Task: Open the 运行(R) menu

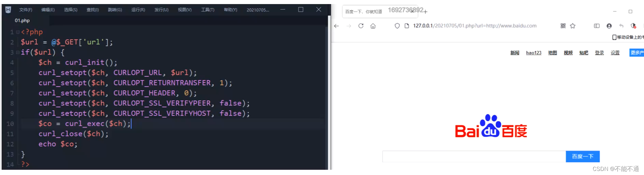Action: tap(138, 10)
